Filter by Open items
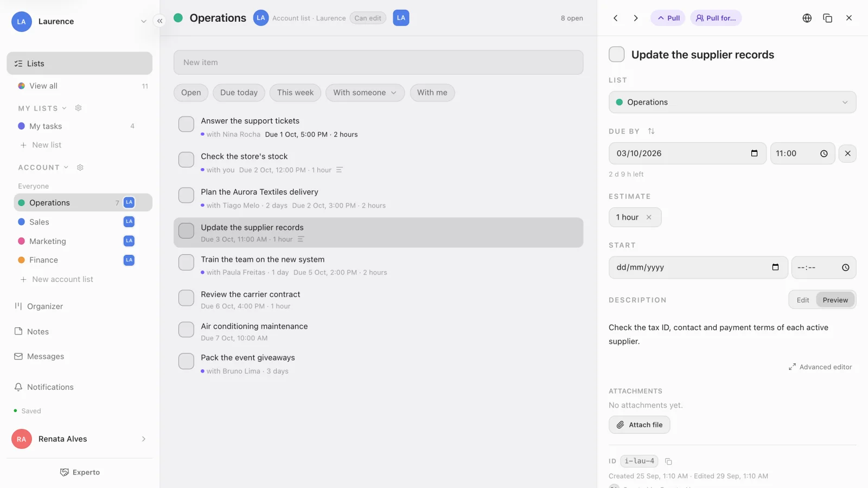The width and height of the screenshot is (868, 488). 191,93
